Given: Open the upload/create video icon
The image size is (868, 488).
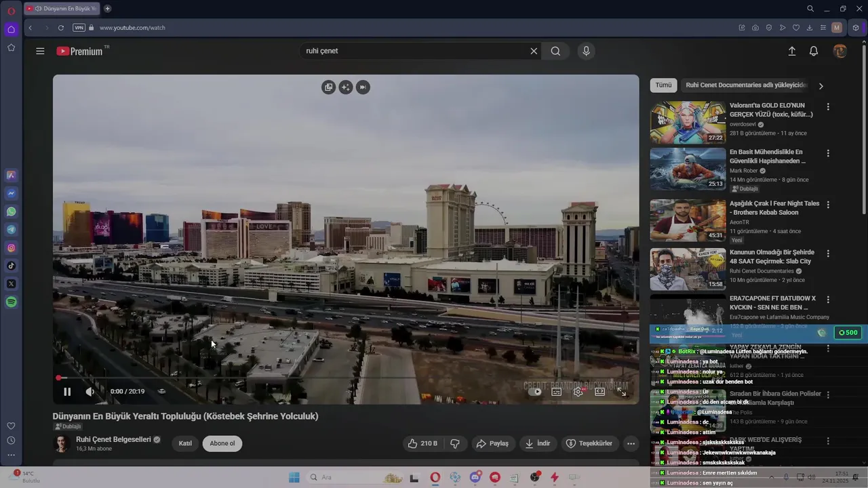Looking at the screenshot, I should coord(791,51).
